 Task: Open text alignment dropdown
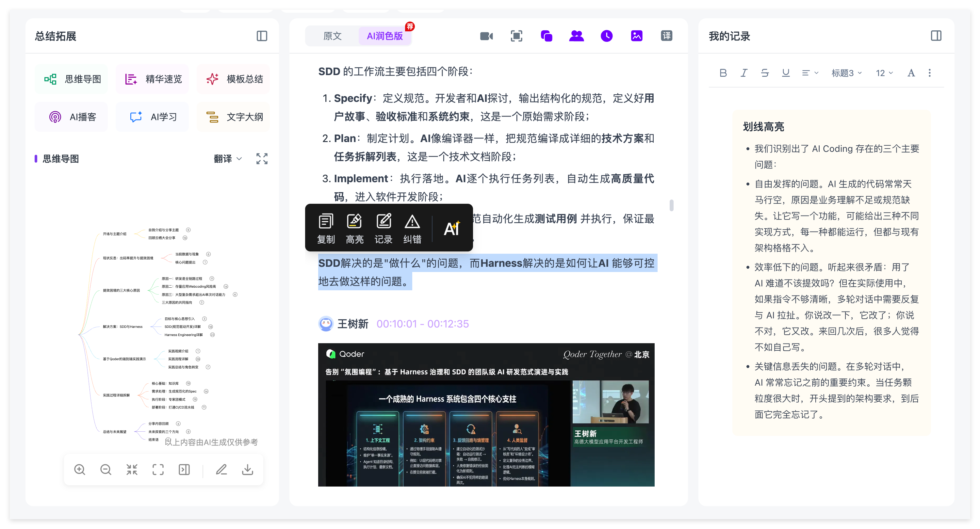point(810,72)
